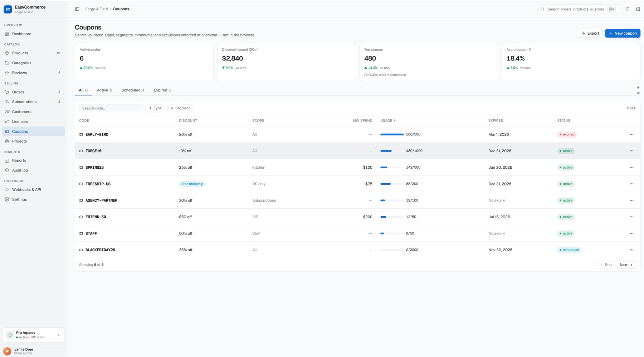Viewport: 644px width, 357px height.
Task: Open row actions for SPRING25
Action: tap(631, 167)
